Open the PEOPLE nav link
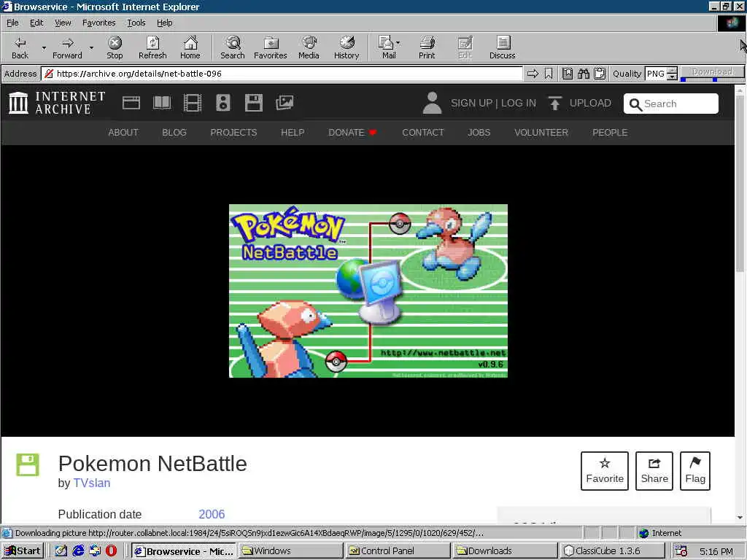This screenshot has height=560, width=747. [x=610, y=133]
